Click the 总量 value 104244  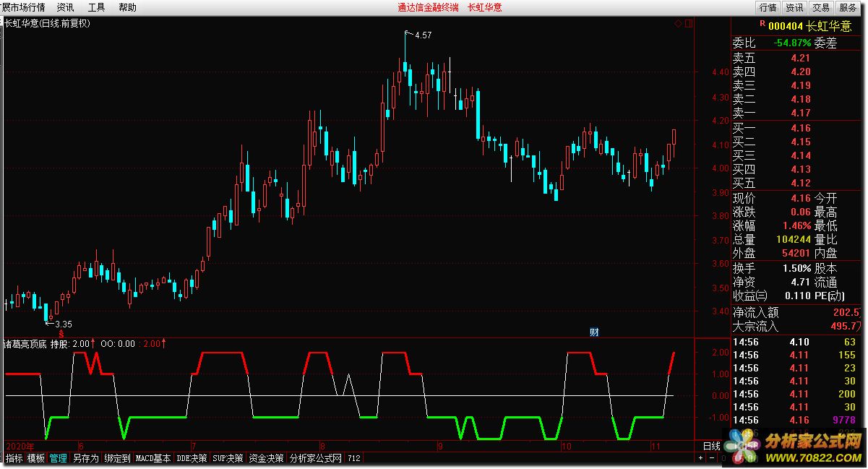(794, 239)
